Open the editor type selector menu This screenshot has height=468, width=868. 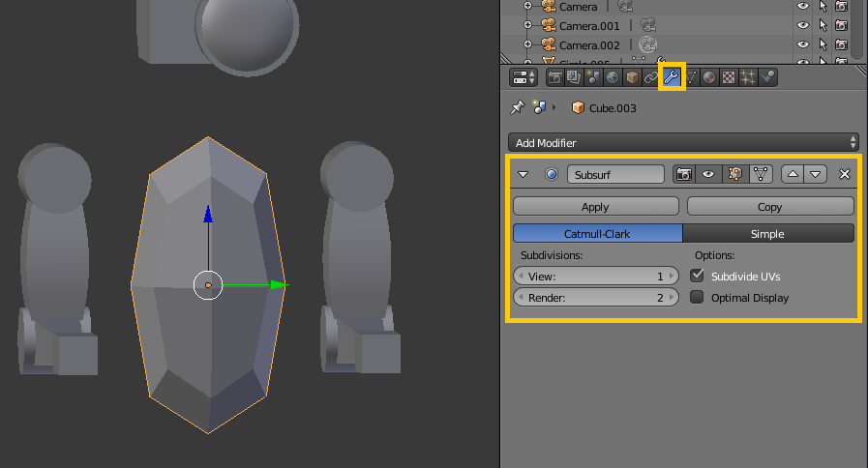(523, 77)
